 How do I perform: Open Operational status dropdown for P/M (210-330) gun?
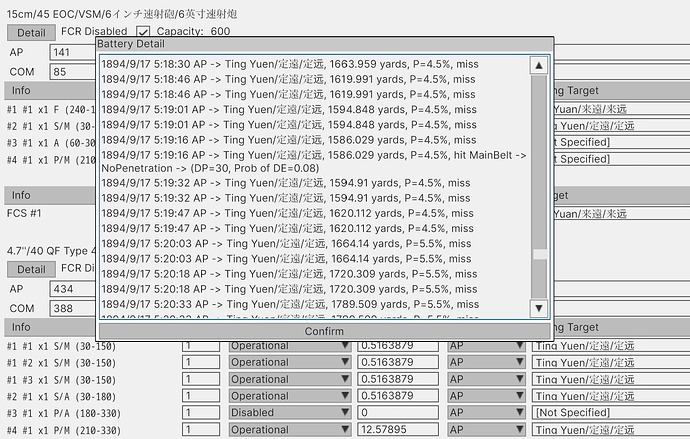pos(289,430)
